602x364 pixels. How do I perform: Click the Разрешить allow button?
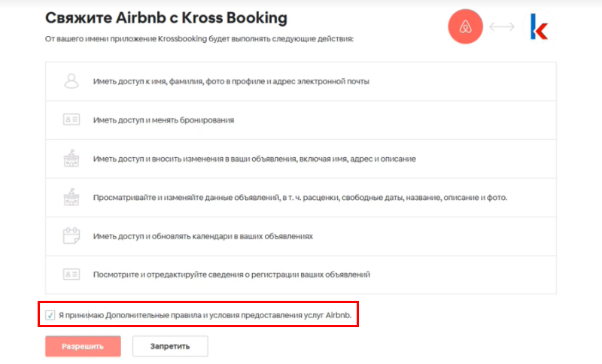click(x=83, y=346)
